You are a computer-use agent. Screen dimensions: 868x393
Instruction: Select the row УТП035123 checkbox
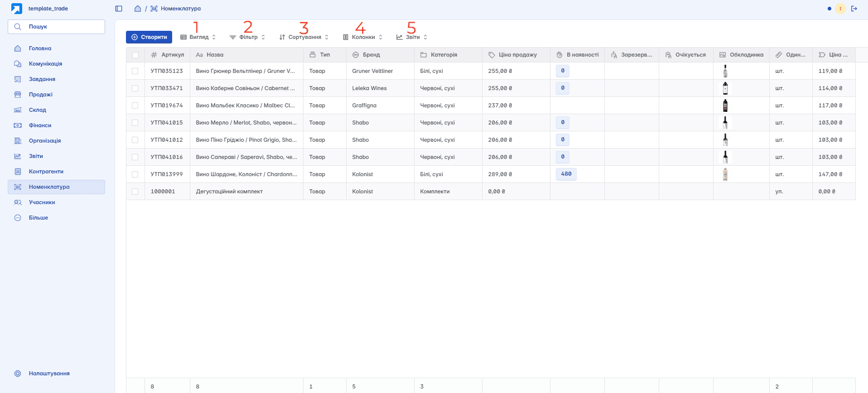click(x=135, y=71)
